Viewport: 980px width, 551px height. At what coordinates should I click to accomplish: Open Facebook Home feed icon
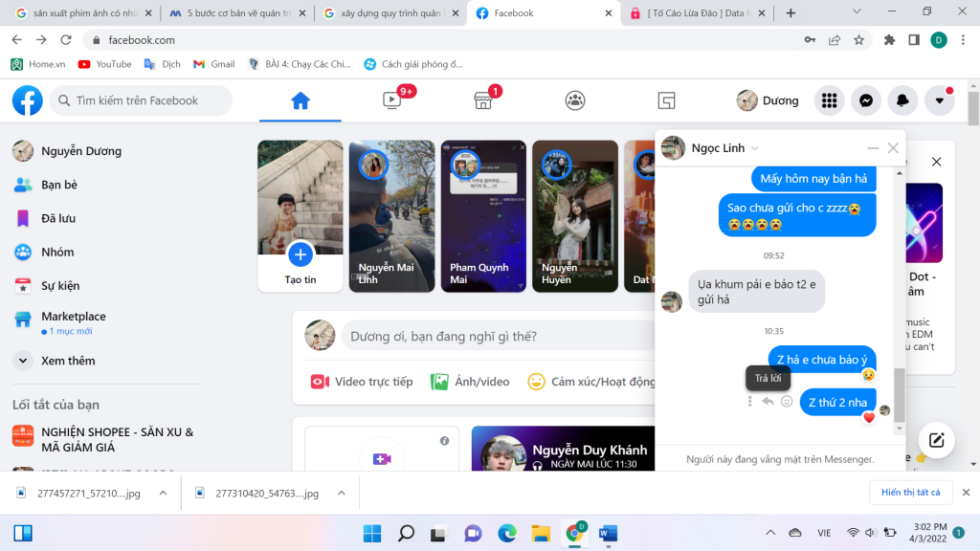(x=301, y=100)
